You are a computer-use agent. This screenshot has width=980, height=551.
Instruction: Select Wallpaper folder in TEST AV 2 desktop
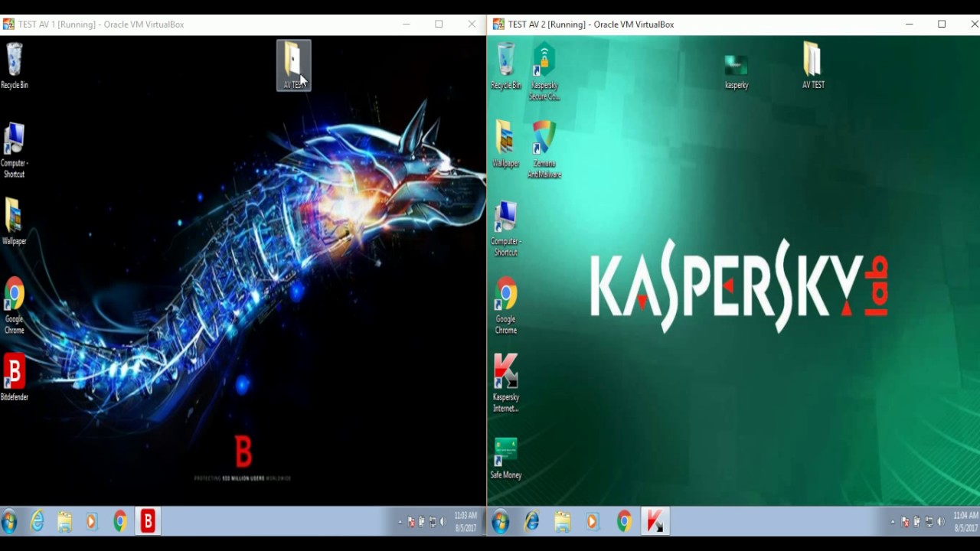505,144
